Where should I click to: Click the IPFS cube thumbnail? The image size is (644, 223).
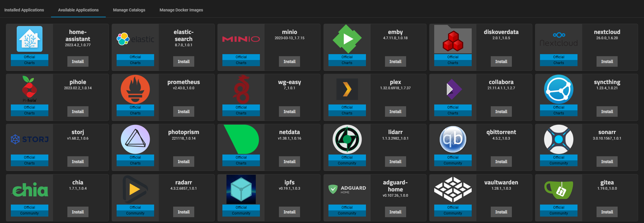[x=241, y=189]
